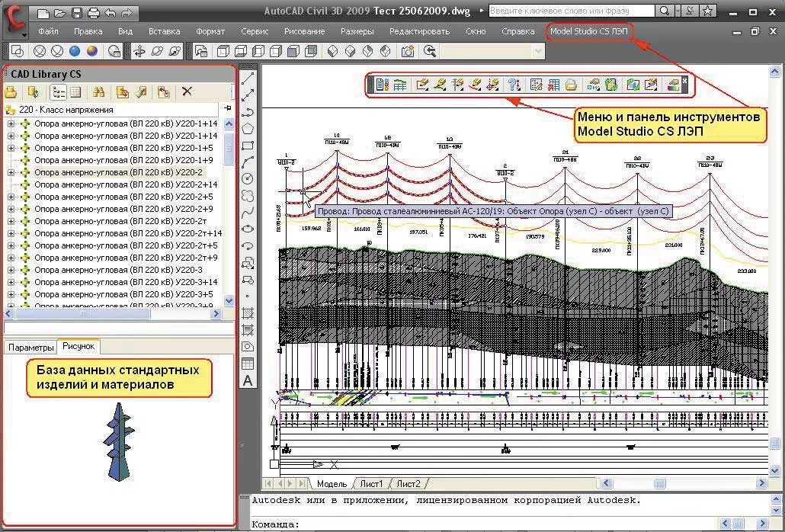Open the Справка menu
This screenshot has height=532, width=785.
point(518,31)
